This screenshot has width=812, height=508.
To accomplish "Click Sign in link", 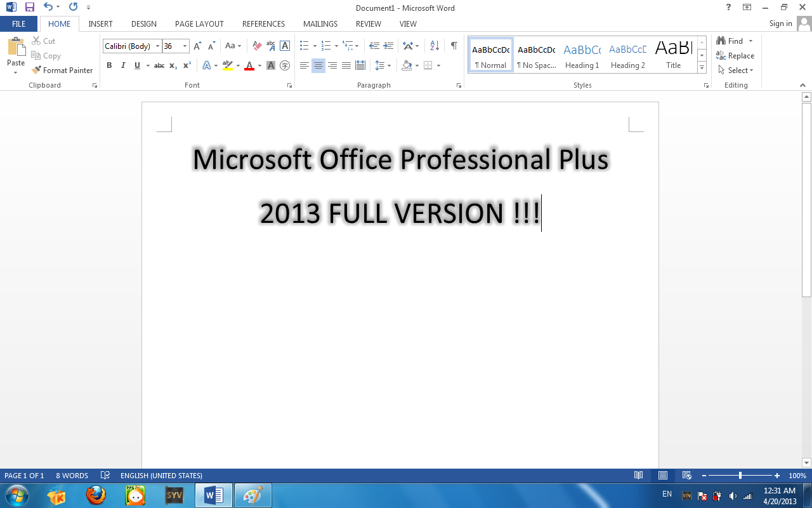I will (x=780, y=23).
